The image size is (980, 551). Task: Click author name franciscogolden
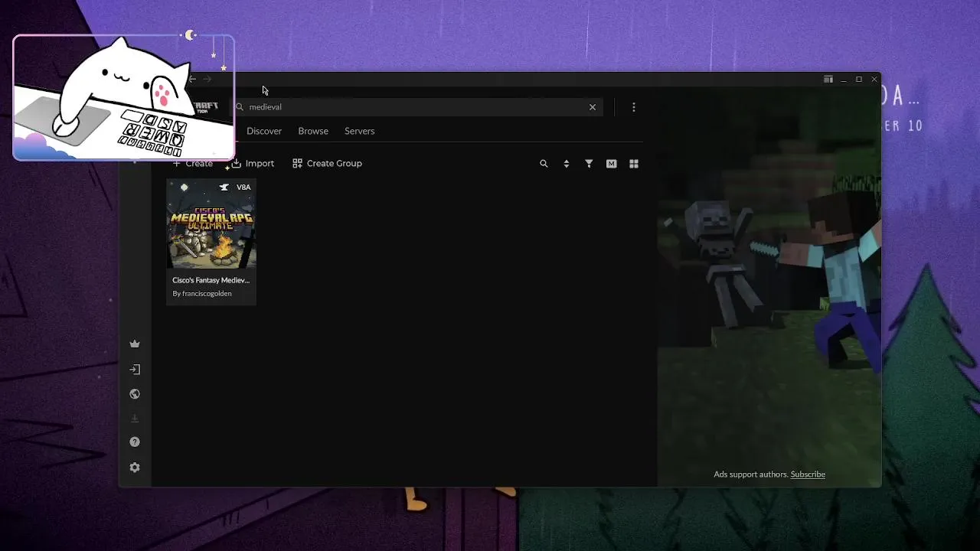[207, 294]
